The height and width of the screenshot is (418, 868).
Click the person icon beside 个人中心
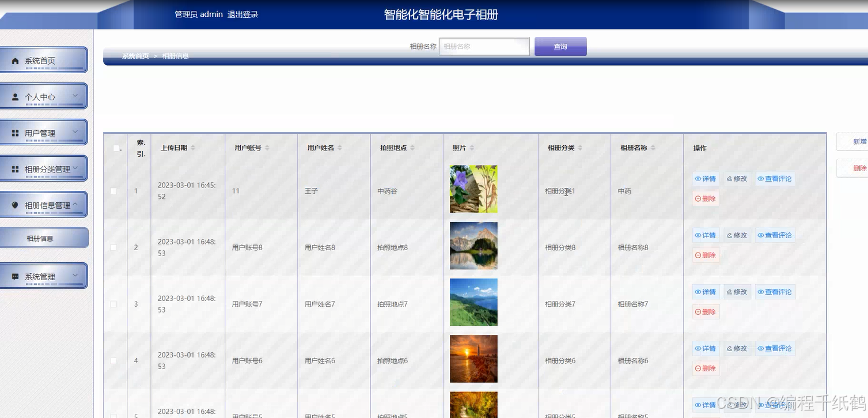16,97
